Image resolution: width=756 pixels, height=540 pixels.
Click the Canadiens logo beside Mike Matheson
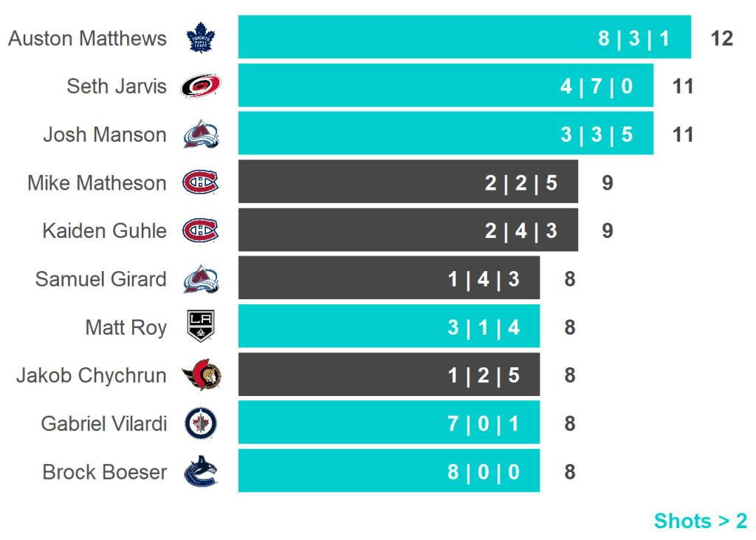tap(200, 182)
